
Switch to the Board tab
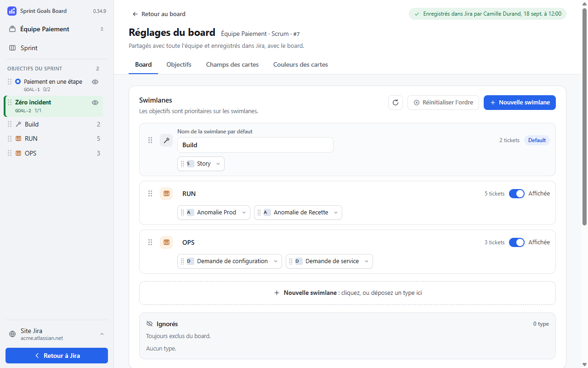(x=143, y=65)
